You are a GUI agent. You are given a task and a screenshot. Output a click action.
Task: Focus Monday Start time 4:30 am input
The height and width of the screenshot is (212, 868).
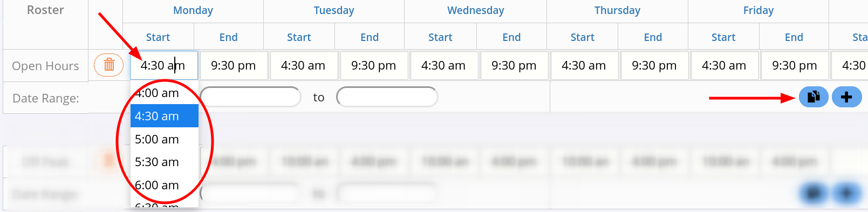164,65
